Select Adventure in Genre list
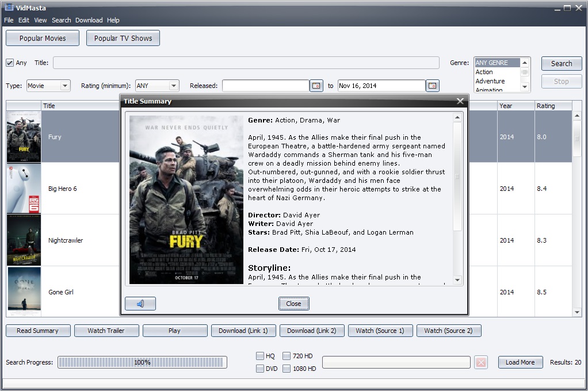The width and height of the screenshot is (588, 391). tap(497, 81)
